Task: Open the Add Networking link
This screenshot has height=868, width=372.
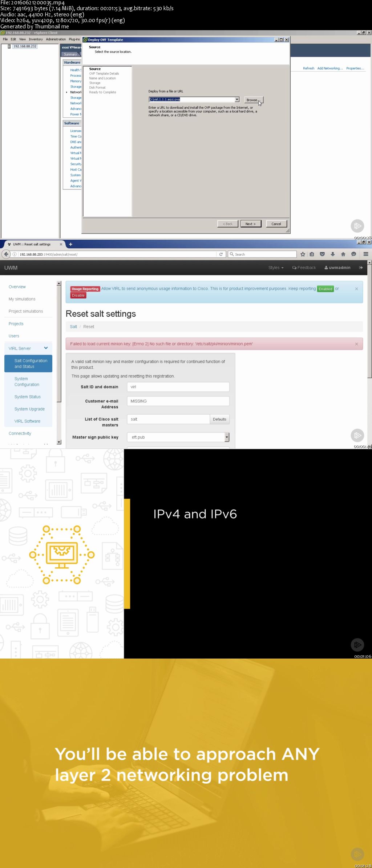Action: click(x=330, y=68)
